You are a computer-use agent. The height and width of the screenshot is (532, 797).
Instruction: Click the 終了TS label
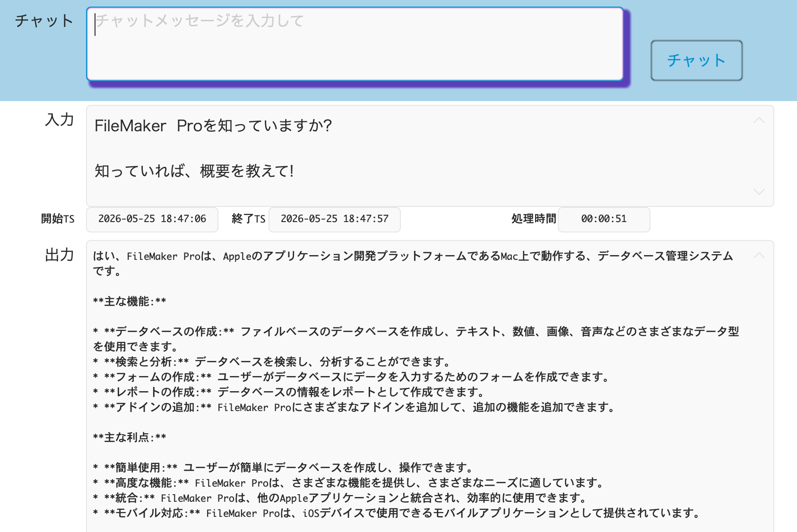[x=249, y=219]
